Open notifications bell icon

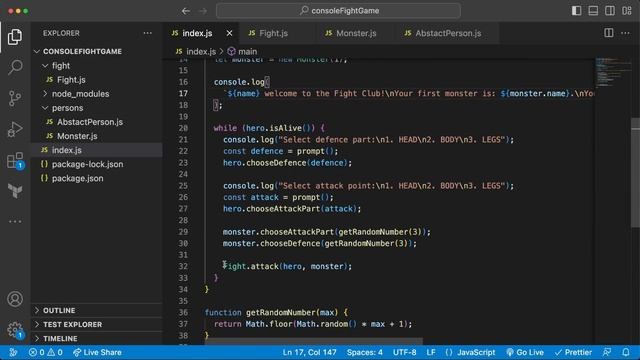tap(626, 352)
